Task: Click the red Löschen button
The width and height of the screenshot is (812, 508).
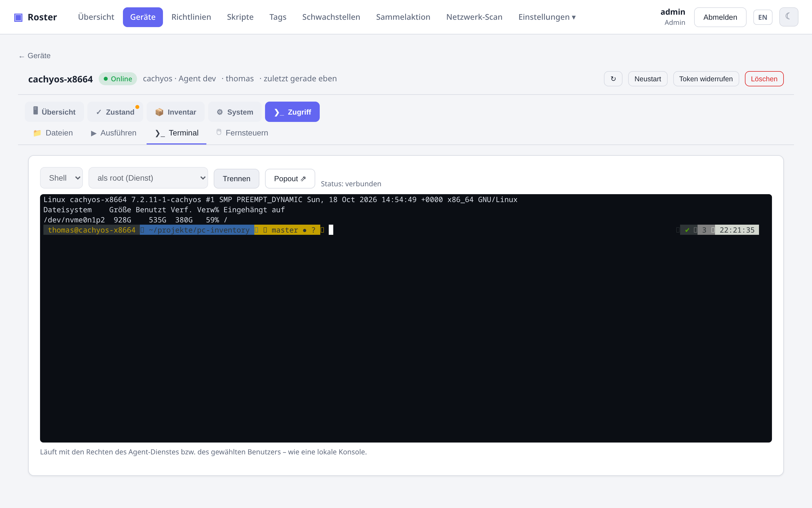Action: point(764,79)
